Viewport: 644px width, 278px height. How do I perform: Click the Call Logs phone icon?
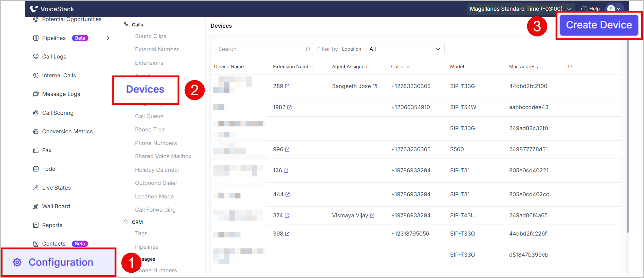[36, 57]
